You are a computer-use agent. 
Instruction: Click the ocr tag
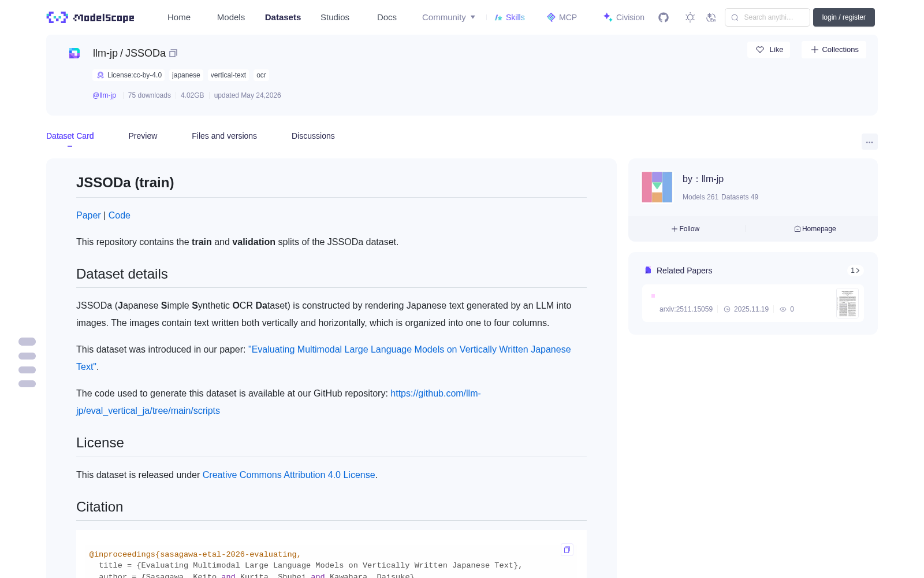click(261, 75)
